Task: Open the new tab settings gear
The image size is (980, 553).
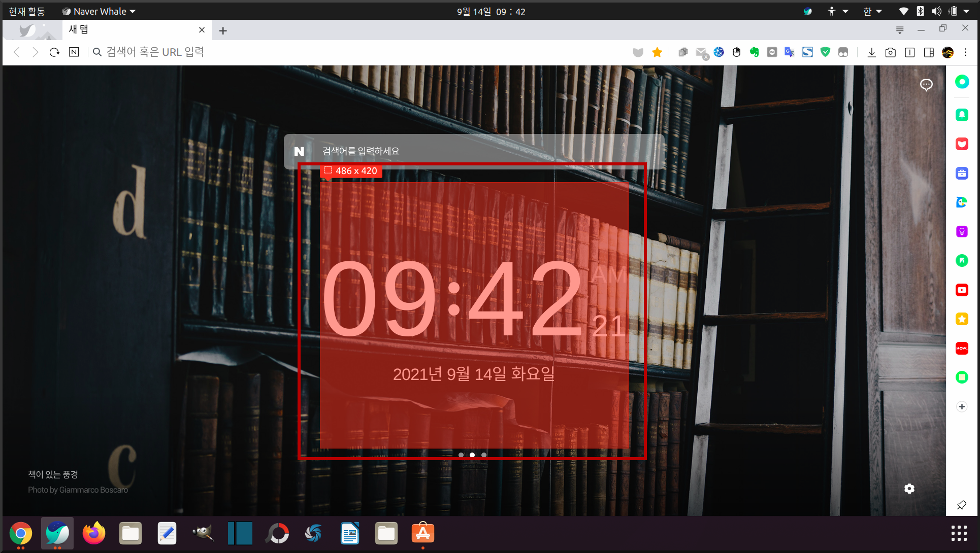Action: [x=909, y=489]
